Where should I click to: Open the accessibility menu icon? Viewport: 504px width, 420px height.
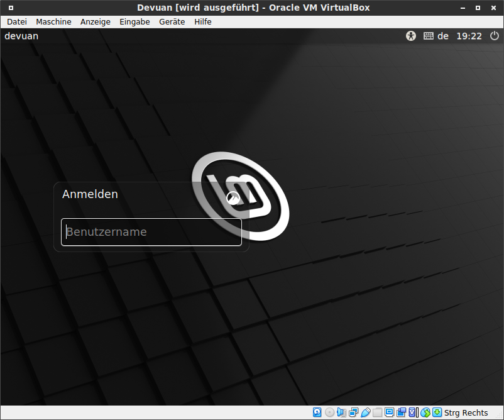pos(410,36)
